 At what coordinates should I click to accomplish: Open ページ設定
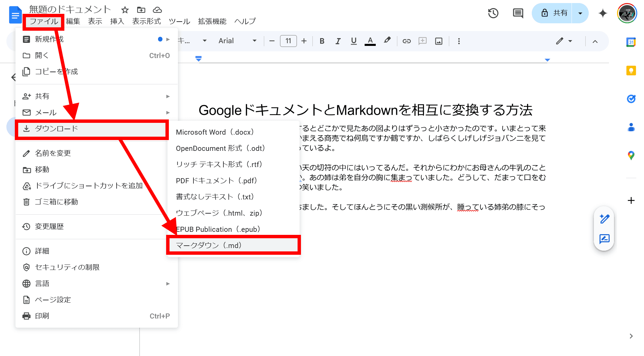click(x=97, y=300)
